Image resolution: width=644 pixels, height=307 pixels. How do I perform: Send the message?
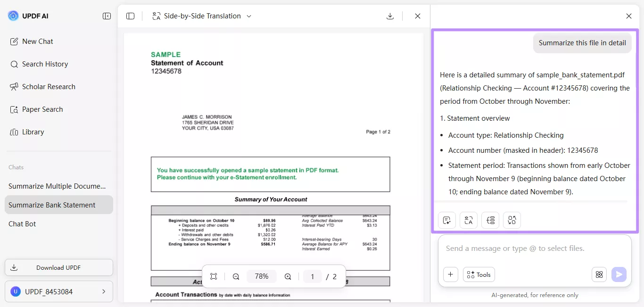tap(619, 274)
